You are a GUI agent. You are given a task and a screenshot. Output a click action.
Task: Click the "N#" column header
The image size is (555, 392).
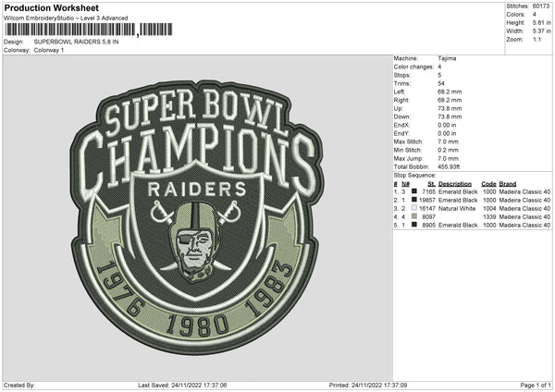pyautogui.click(x=405, y=184)
